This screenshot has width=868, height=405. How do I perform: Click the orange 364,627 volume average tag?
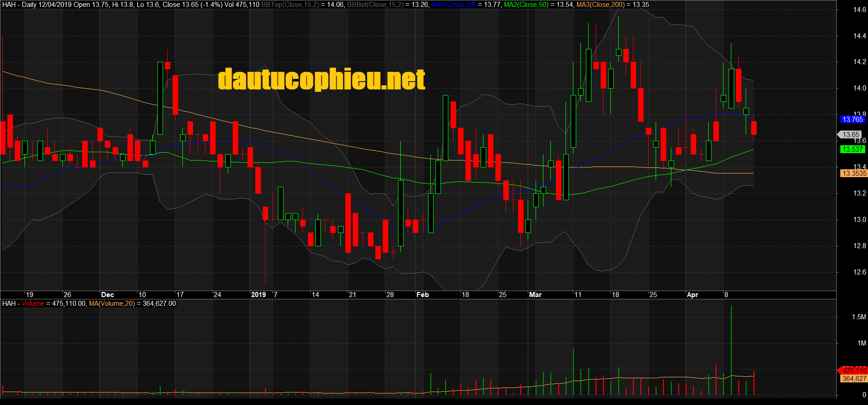[x=854, y=379]
